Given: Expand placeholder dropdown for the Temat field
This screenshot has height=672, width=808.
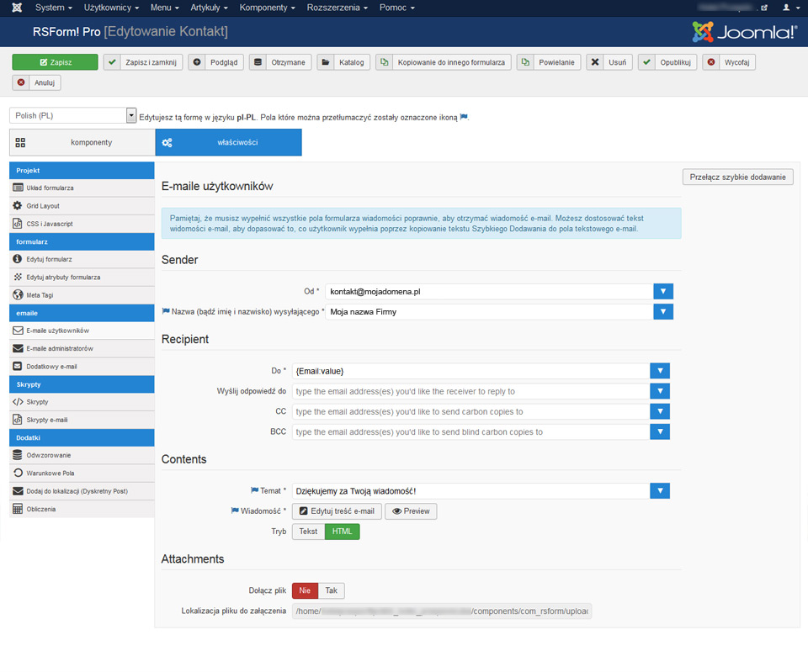Looking at the screenshot, I should (x=660, y=490).
